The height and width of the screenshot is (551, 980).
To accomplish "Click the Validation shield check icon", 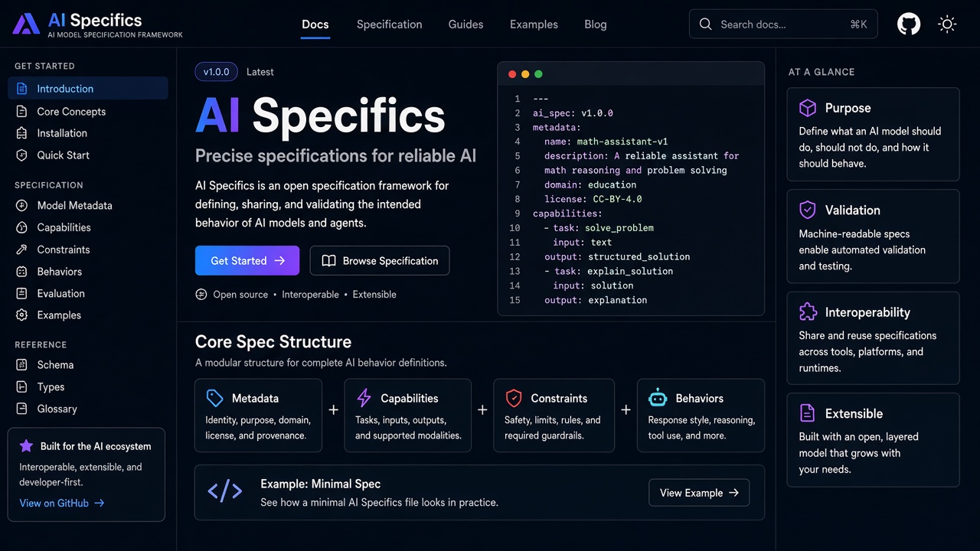I will tap(808, 210).
